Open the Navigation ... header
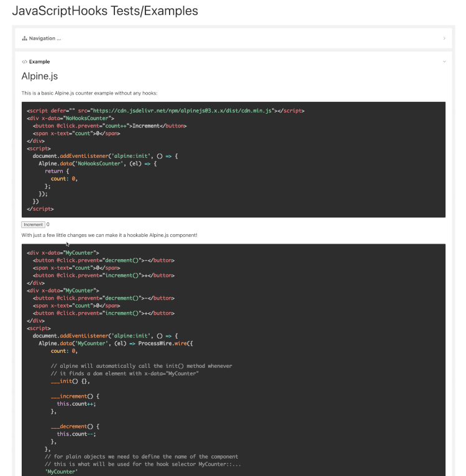Screen dimensions: 466x476 coord(234,39)
